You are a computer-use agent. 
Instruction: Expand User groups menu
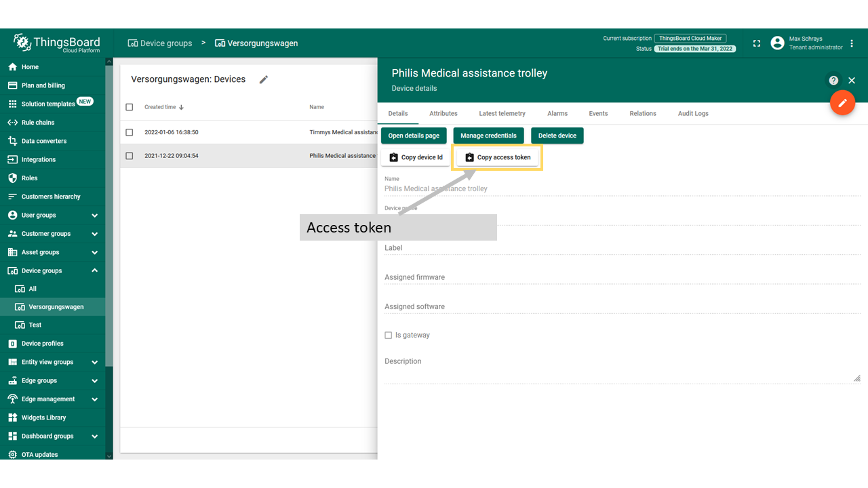[94, 216]
